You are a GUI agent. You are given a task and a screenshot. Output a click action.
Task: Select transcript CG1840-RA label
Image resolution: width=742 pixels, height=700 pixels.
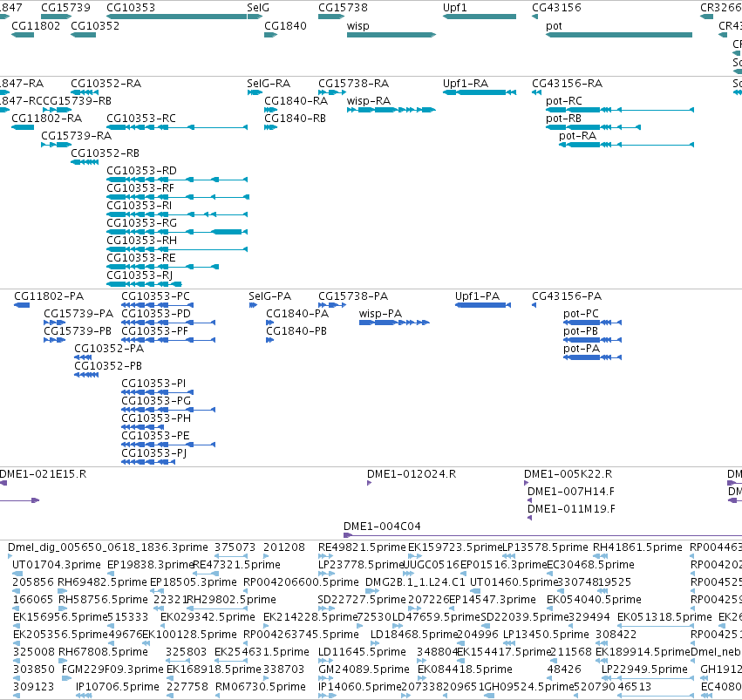click(296, 101)
